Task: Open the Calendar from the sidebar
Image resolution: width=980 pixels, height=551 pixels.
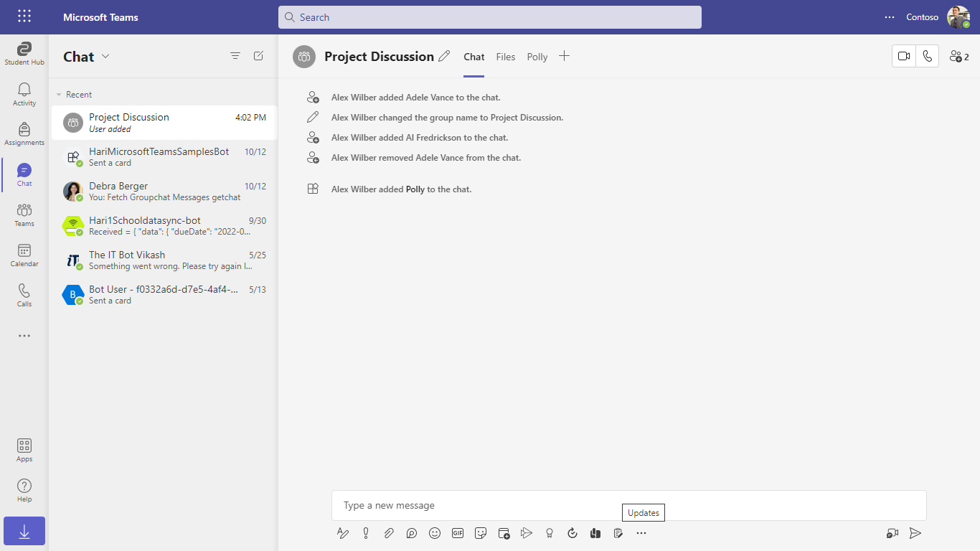Action: click(x=24, y=255)
